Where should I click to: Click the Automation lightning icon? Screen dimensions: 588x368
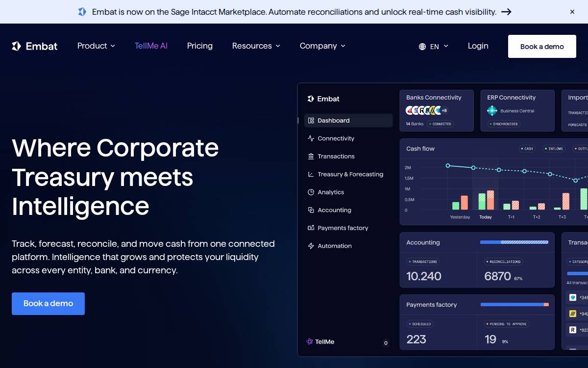pyautogui.click(x=311, y=246)
